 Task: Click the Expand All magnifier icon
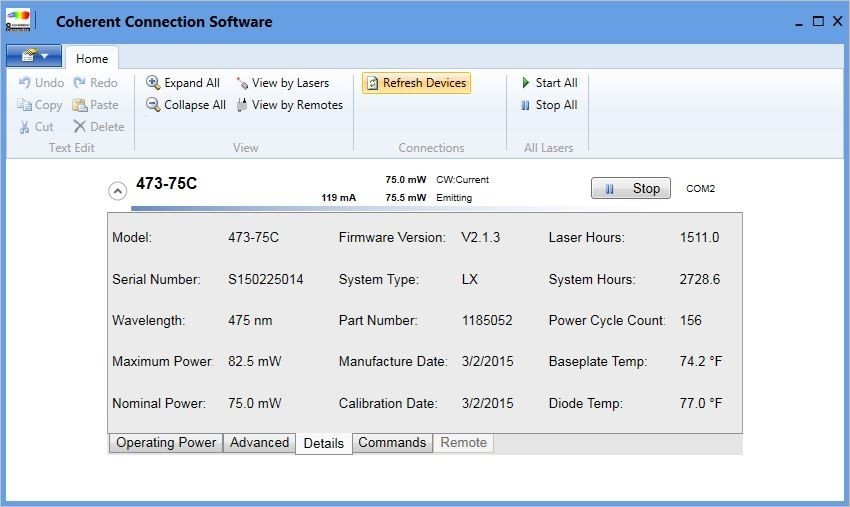(x=153, y=82)
